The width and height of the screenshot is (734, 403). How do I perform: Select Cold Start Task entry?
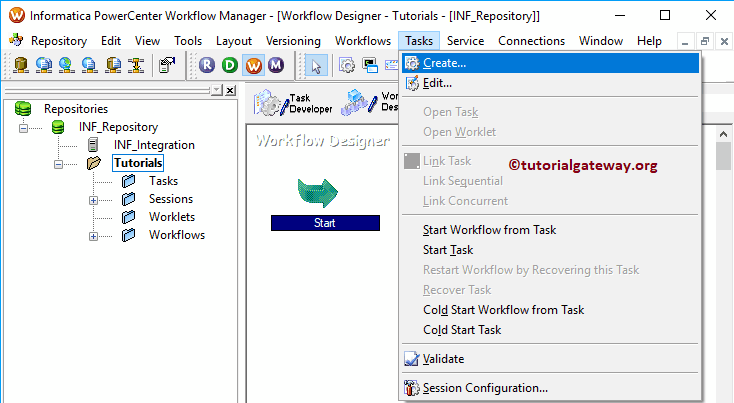click(550, 330)
